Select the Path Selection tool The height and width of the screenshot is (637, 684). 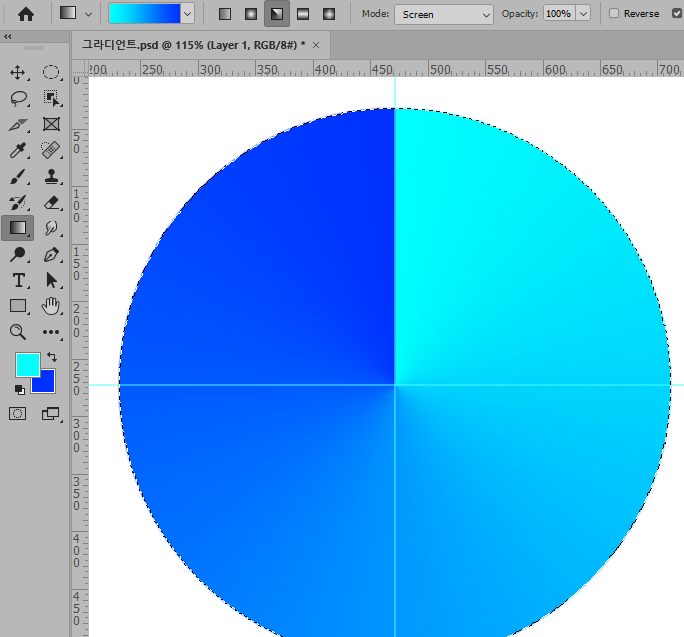51,280
